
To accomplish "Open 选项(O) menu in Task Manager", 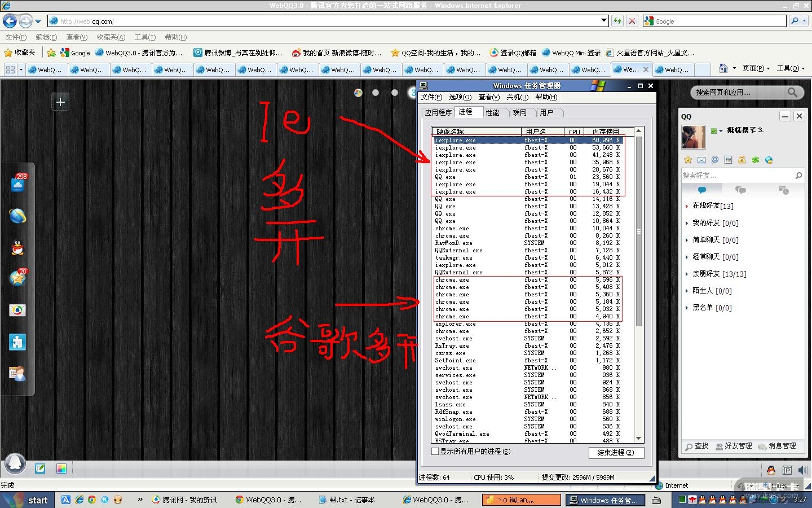I will click(460, 97).
